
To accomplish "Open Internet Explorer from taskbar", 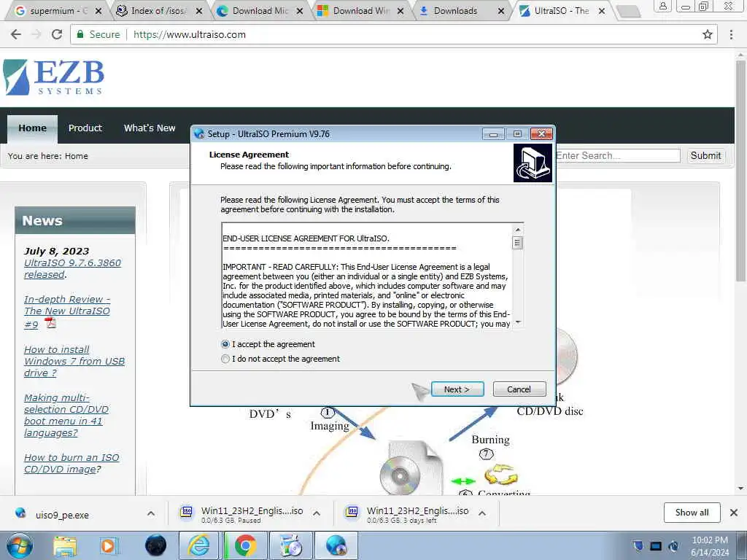I will coord(198,545).
